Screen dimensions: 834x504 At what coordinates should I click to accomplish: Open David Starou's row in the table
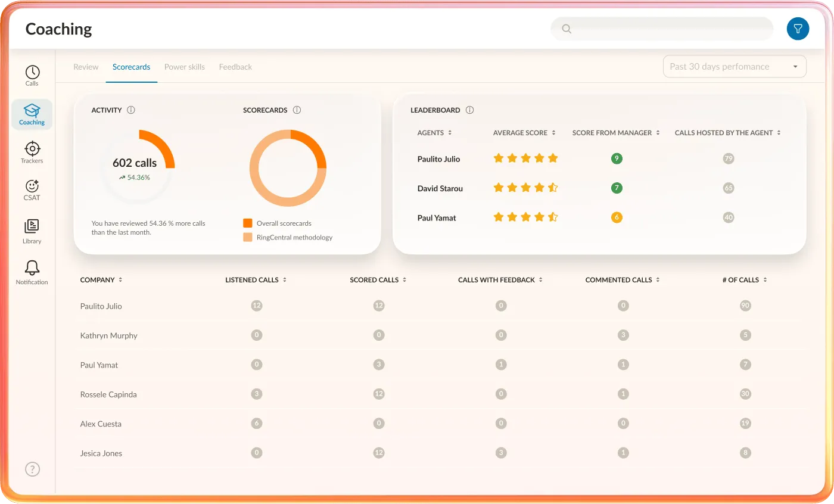tap(440, 188)
